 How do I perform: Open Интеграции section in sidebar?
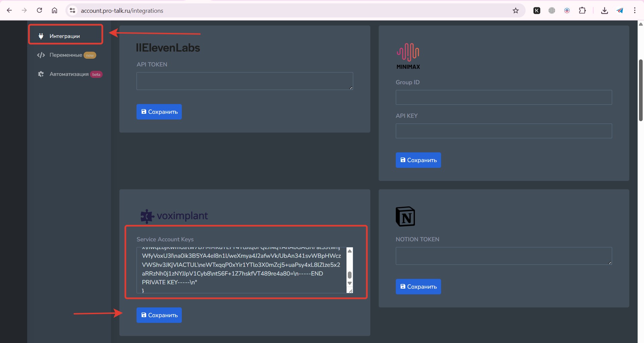[x=65, y=36]
